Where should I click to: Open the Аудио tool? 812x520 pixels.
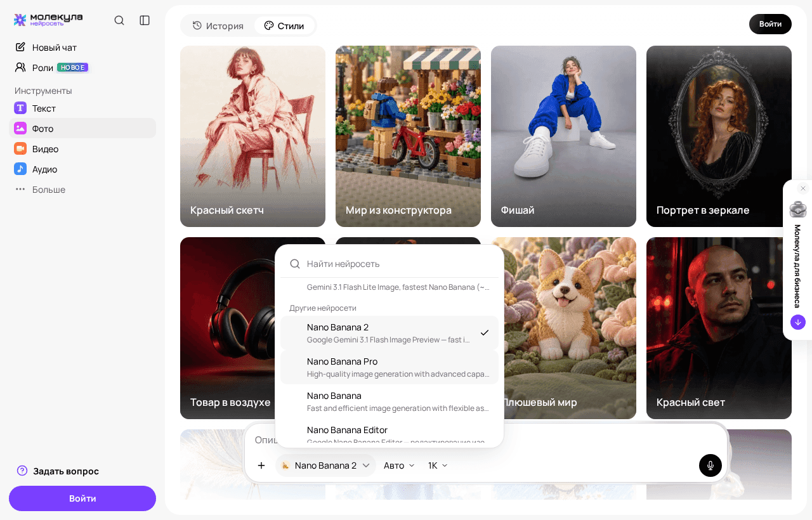(82, 169)
